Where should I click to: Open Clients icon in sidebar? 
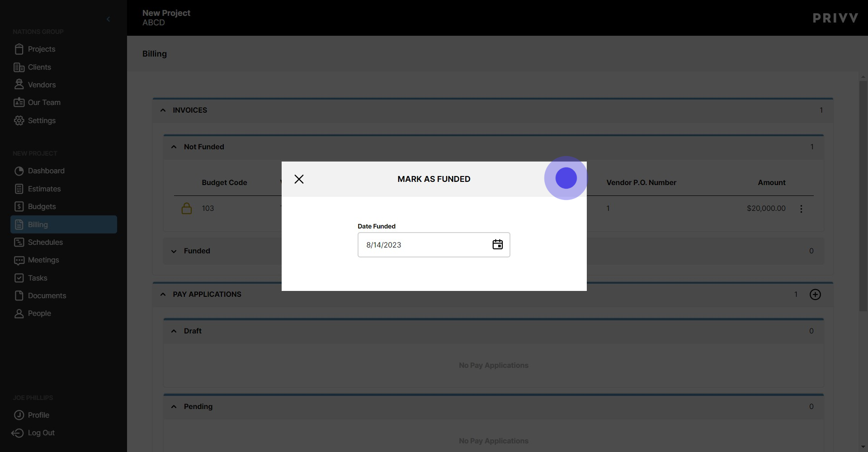pyautogui.click(x=19, y=67)
